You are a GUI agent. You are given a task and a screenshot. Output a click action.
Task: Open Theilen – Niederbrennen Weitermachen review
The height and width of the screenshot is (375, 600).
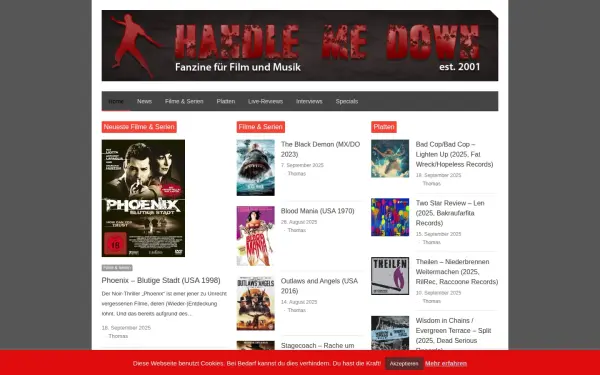pyautogui.click(x=457, y=272)
